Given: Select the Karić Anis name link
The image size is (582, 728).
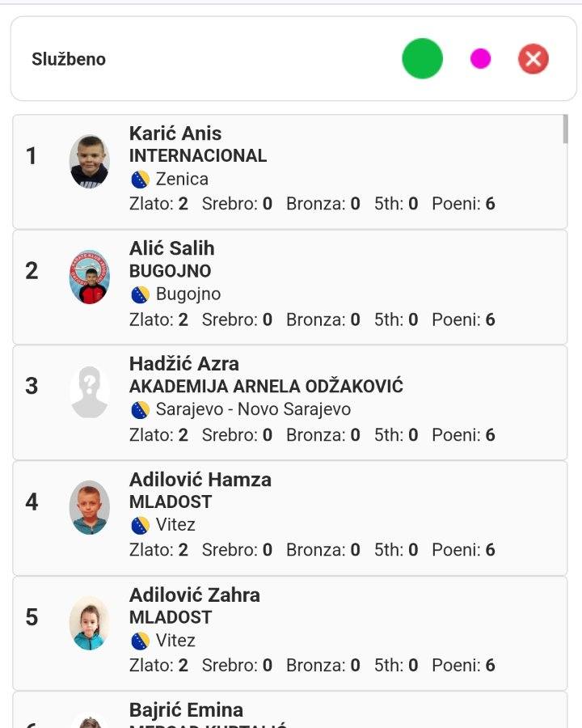Looking at the screenshot, I should [175, 133].
